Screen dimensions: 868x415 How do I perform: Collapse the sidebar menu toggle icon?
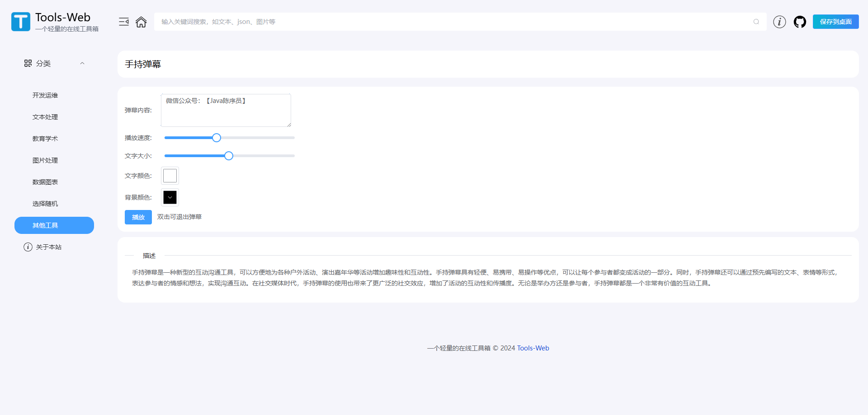(x=124, y=22)
